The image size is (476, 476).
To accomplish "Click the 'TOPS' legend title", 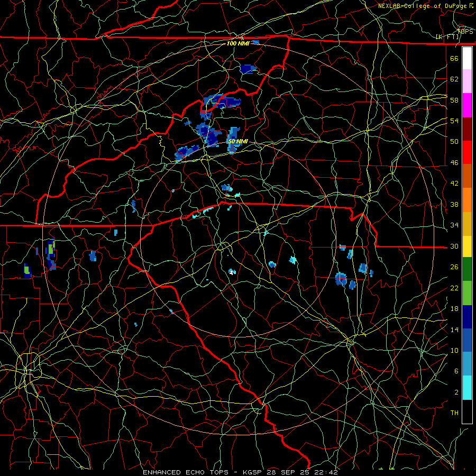I will pos(465,32).
